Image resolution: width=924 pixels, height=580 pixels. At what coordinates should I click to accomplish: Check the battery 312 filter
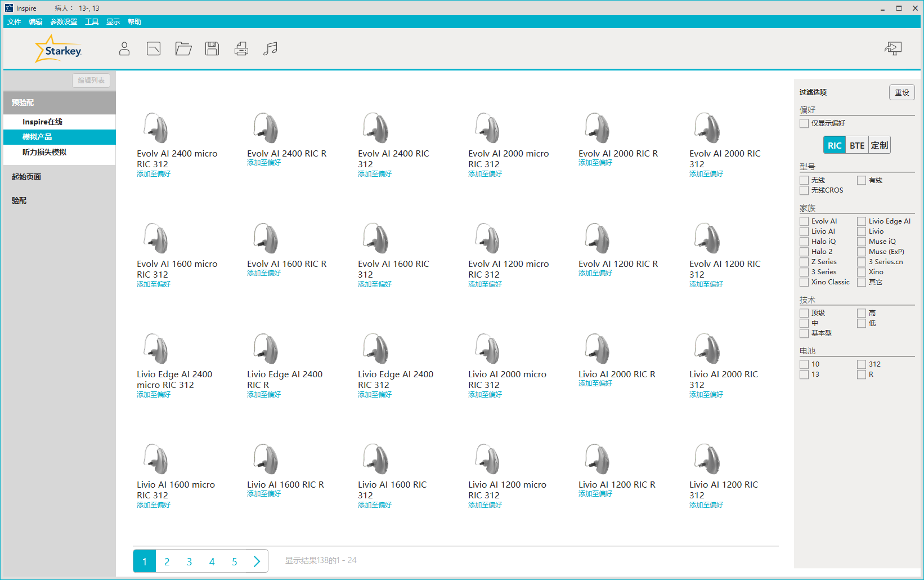tap(862, 364)
